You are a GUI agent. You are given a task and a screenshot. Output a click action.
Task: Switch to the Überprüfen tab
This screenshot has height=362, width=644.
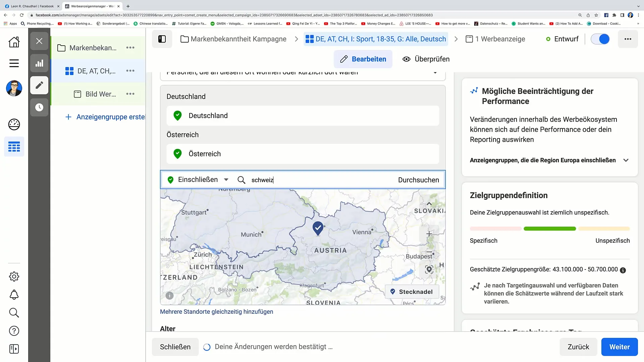click(x=426, y=59)
